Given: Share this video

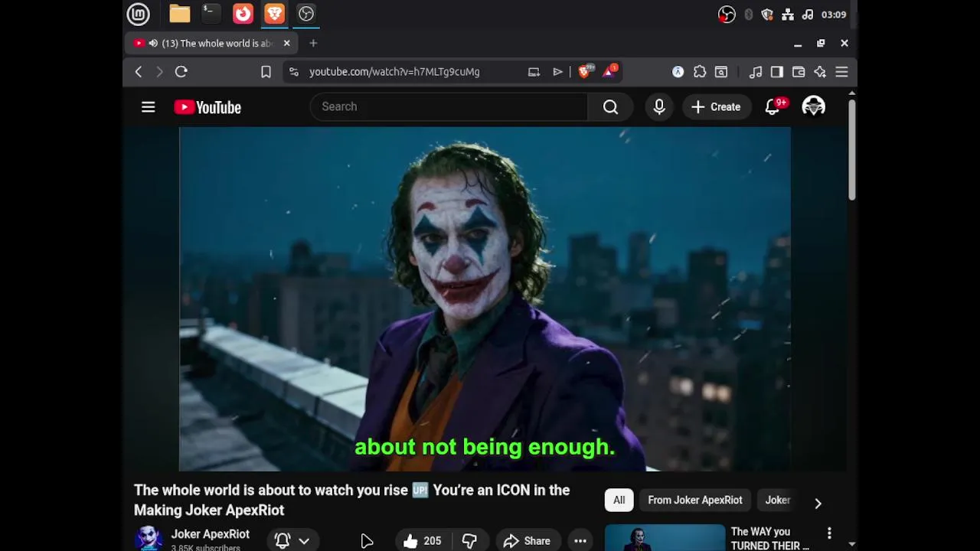Looking at the screenshot, I should tap(527, 541).
